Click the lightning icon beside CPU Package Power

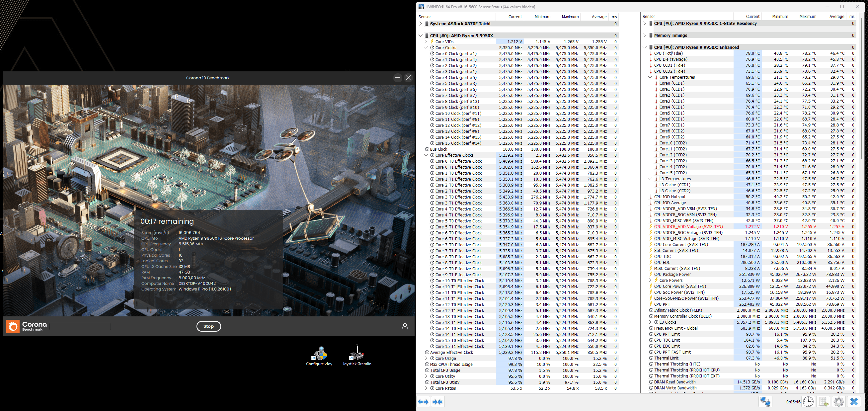[x=651, y=275]
